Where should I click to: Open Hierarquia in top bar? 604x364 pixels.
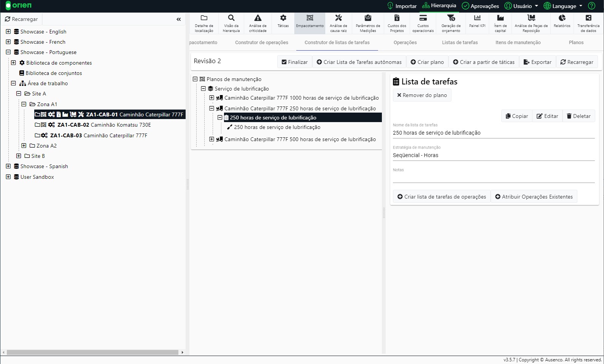point(439,6)
